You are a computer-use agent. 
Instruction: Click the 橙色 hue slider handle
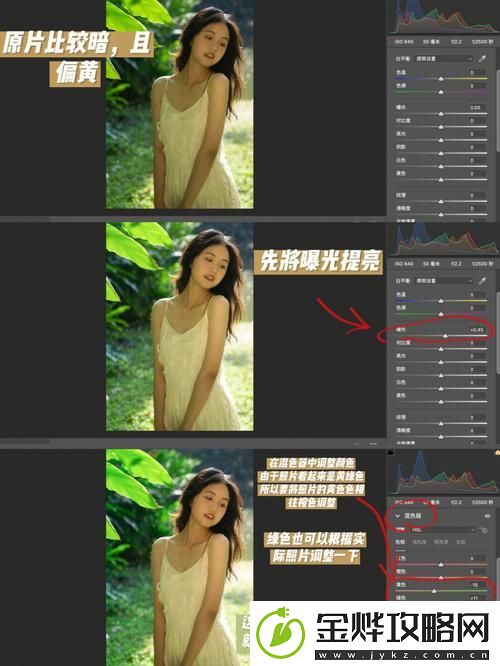coord(441,578)
